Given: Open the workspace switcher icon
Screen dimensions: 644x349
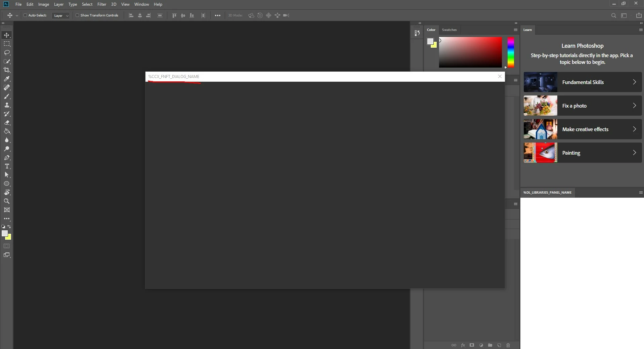Looking at the screenshot, I should [624, 15].
